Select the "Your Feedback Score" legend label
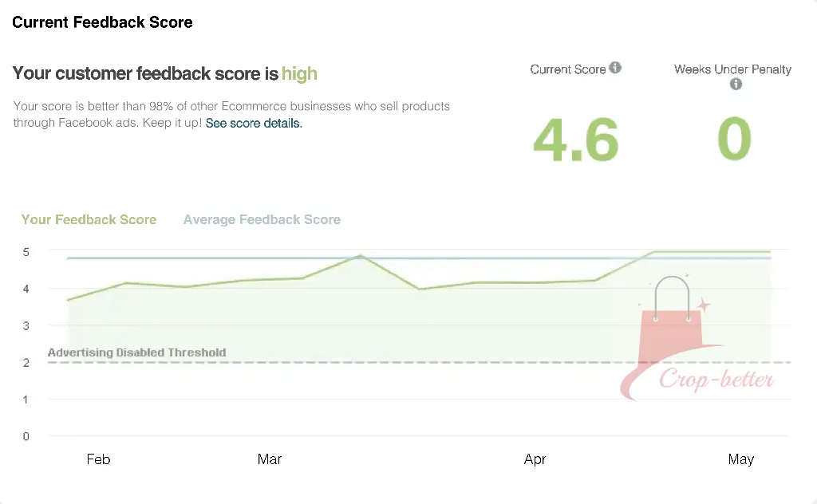This screenshot has height=504, width=817. (89, 219)
